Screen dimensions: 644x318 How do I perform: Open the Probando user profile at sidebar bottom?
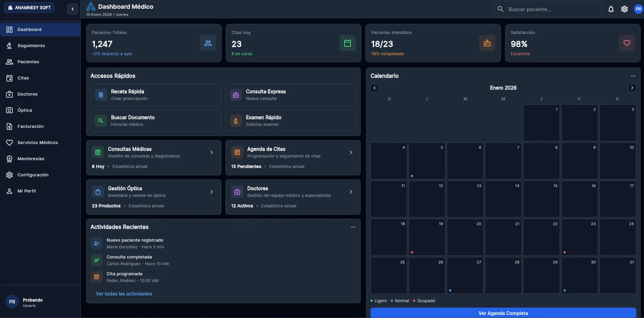[40, 302]
